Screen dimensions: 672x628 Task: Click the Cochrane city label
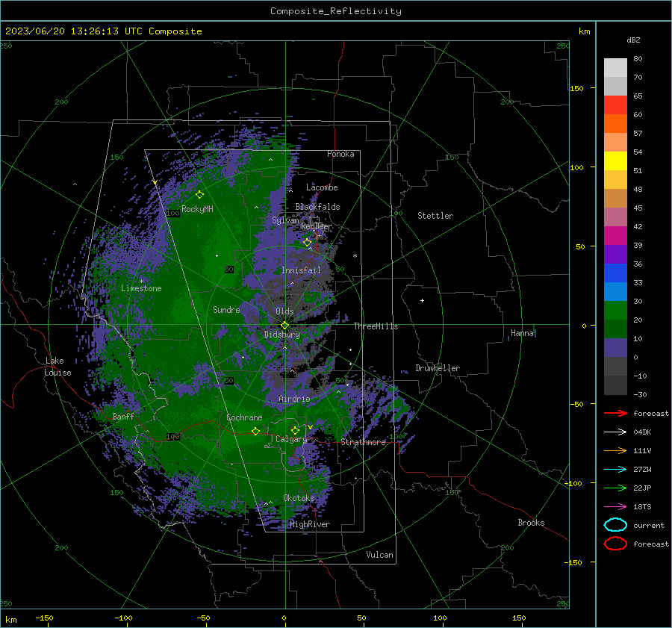(244, 417)
